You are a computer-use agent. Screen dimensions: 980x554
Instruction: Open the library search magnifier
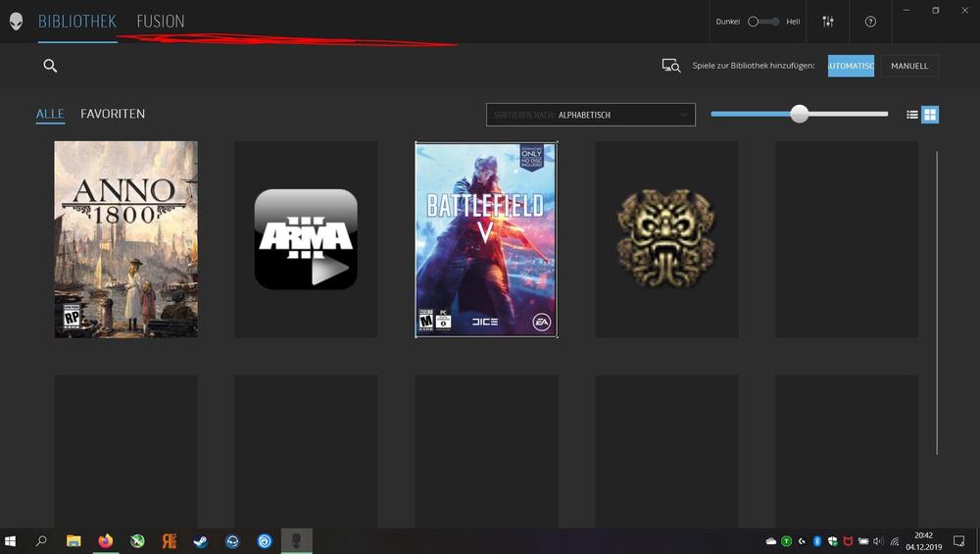tap(50, 66)
